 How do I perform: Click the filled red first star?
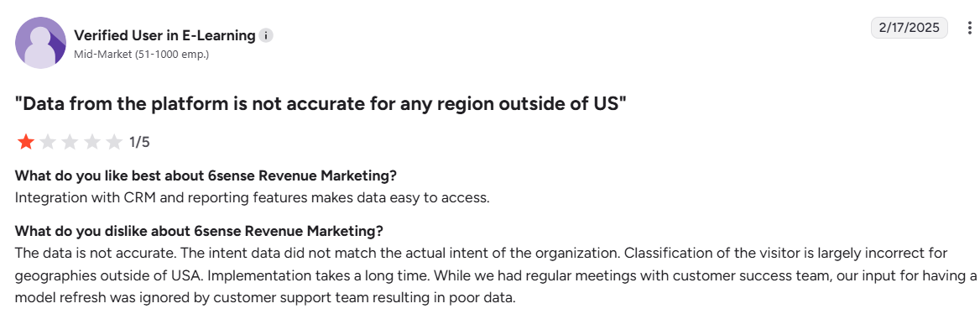point(26,142)
